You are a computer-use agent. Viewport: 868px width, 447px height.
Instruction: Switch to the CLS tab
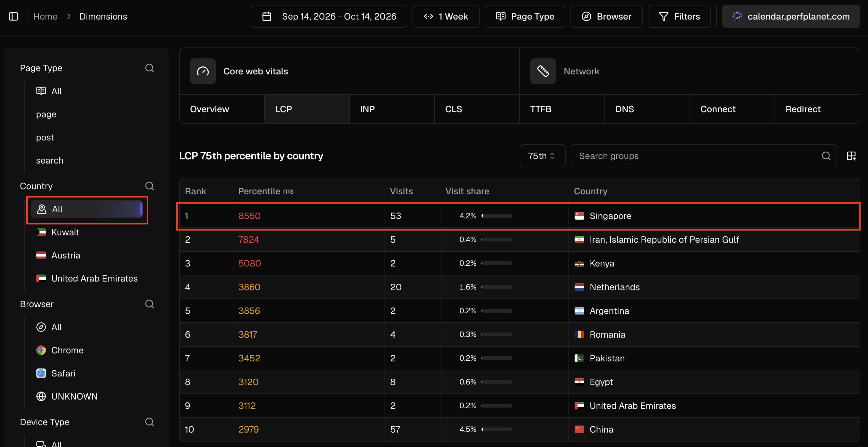[x=477, y=109]
